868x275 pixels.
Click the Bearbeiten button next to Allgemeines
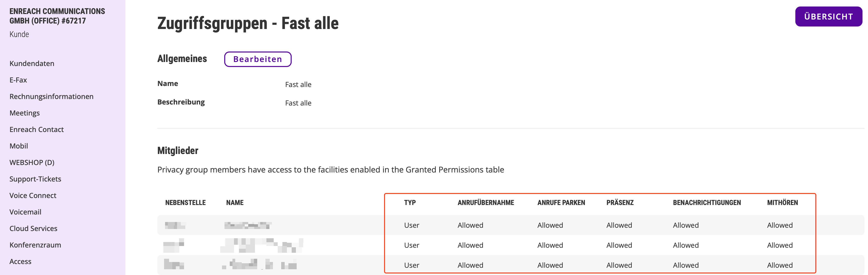[x=257, y=59]
